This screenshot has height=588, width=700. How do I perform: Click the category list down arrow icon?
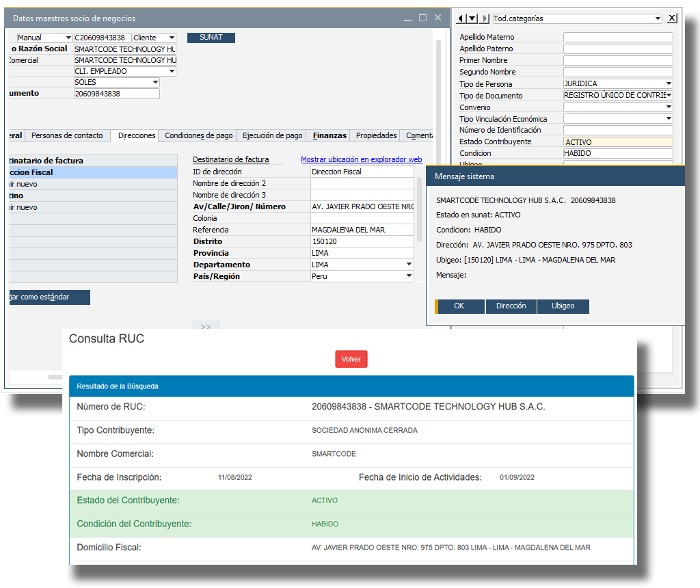472,18
